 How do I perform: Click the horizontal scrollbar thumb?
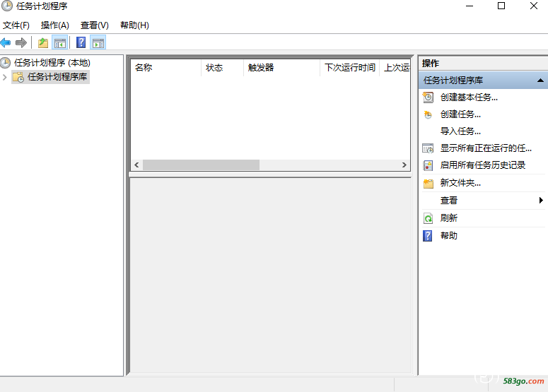(201, 165)
